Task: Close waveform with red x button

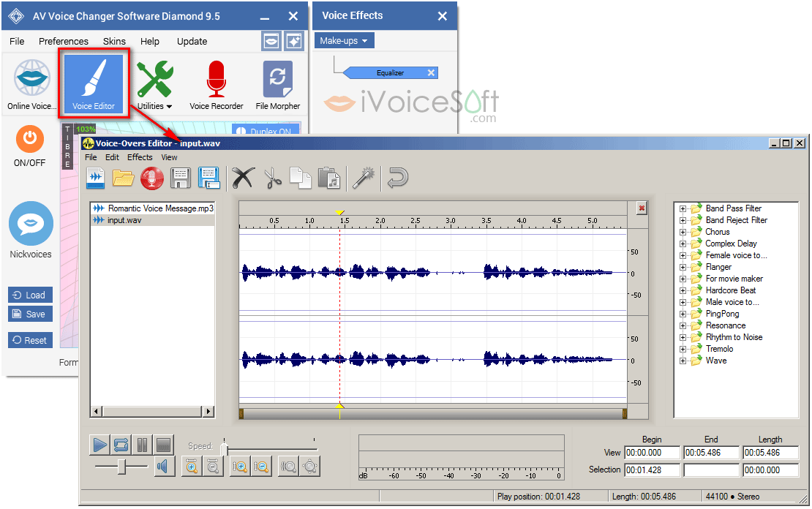Action: [642, 208]
